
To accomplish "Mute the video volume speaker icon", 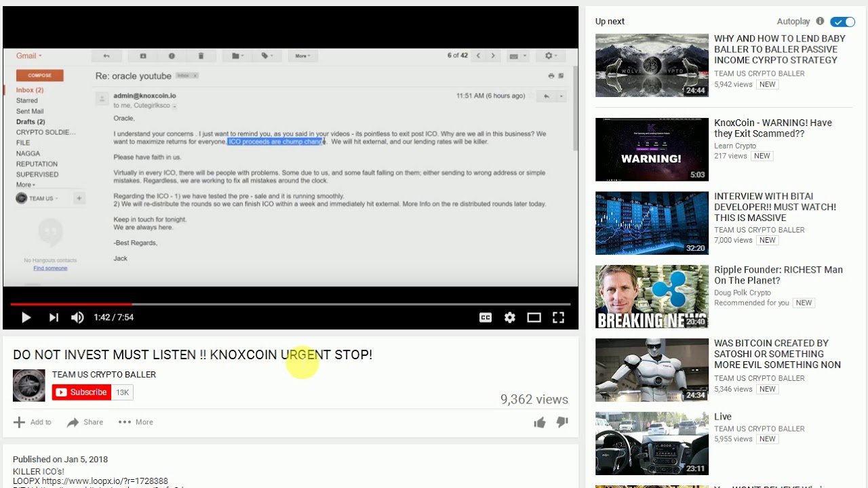I will click(x=77, y=317).
